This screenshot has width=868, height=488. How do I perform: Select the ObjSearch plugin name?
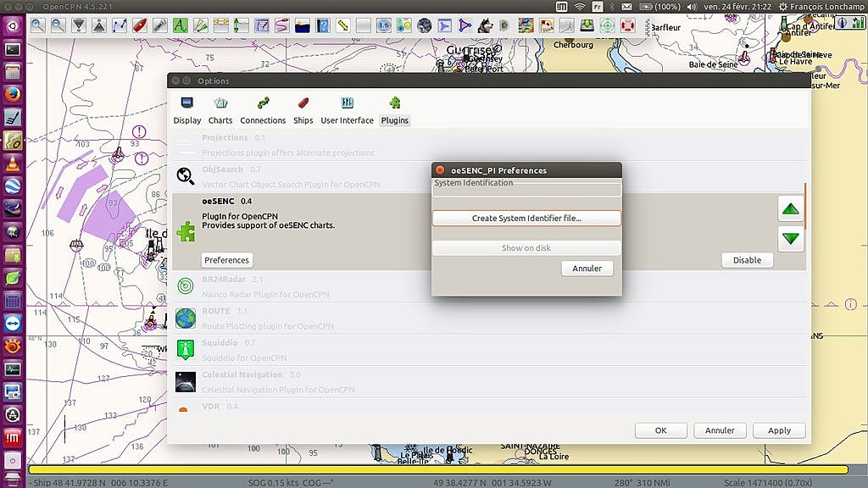point(223,169)
